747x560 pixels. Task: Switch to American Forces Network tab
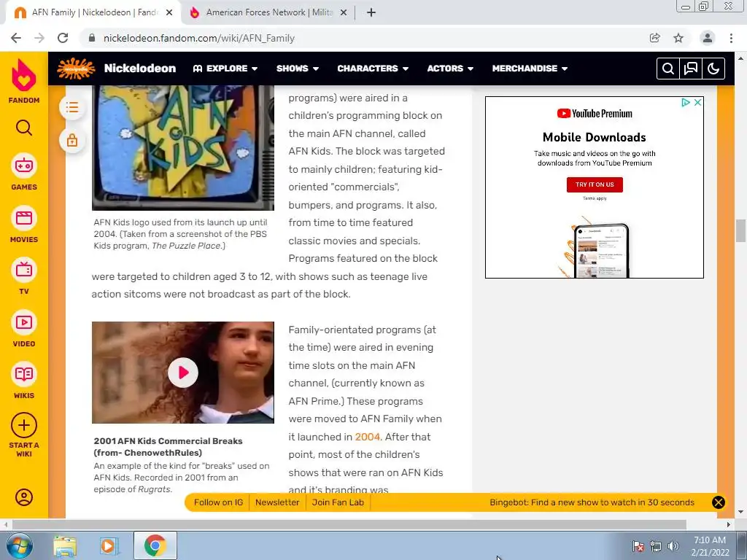pos(269,12)
